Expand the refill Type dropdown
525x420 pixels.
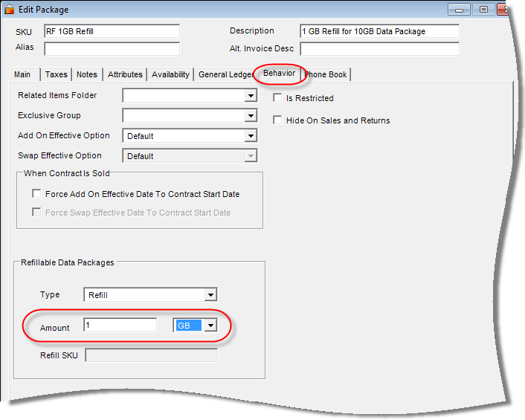210,295
